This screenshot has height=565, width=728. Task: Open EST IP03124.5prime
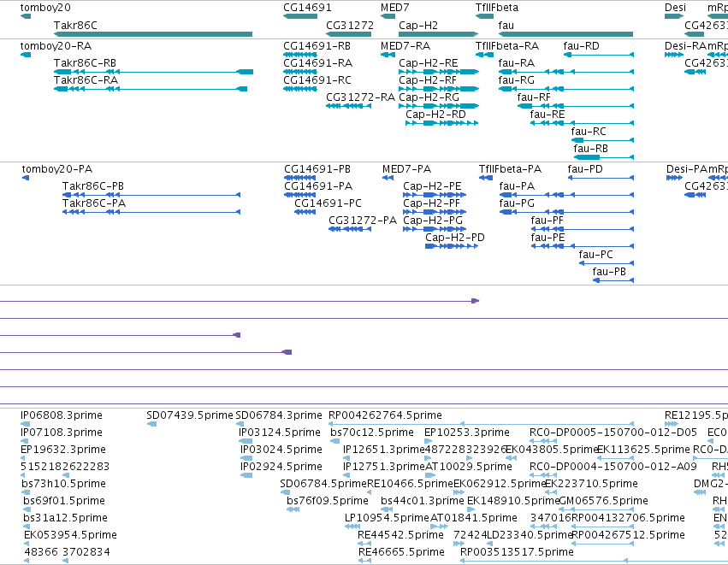(x=280, y=433)
